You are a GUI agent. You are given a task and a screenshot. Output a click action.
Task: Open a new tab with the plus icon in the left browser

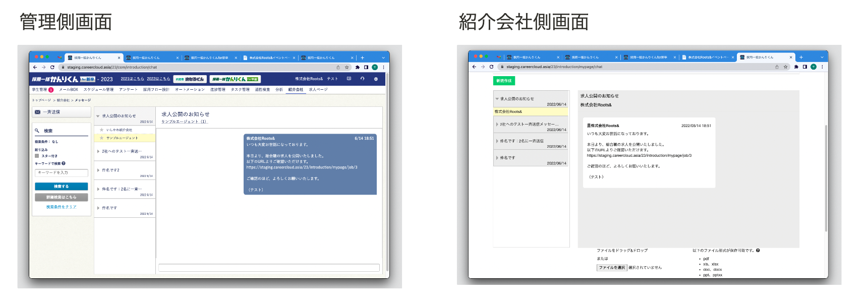(362, 57)
